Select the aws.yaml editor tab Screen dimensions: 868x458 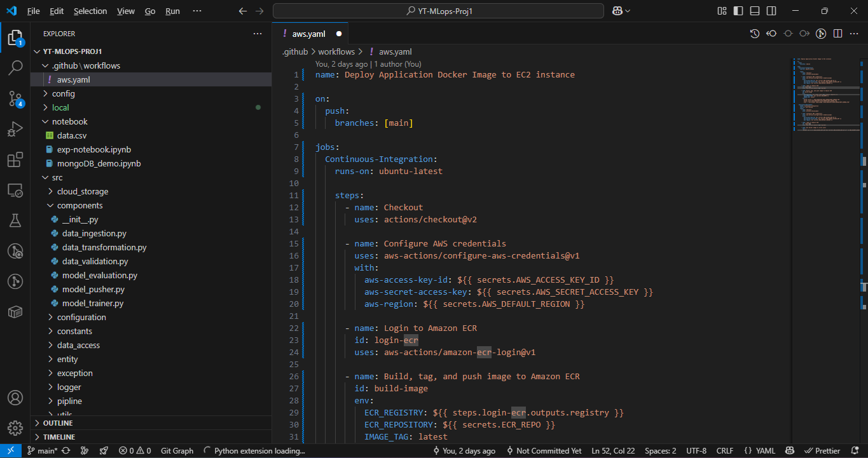click(x=308, y=34)
